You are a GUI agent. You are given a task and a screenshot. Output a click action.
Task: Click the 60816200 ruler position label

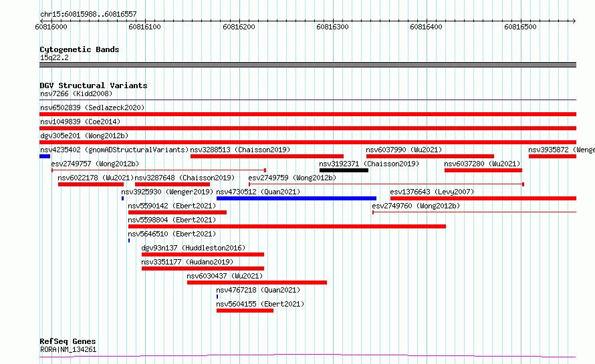pos(239,27)
